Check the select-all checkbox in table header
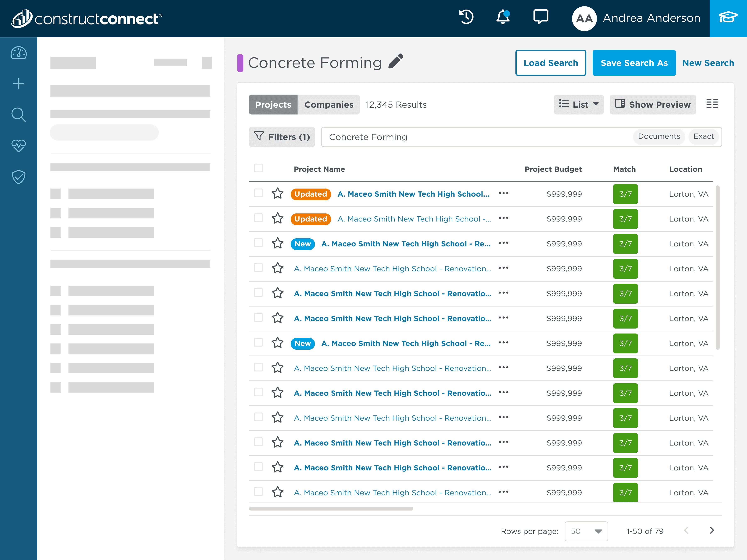Viewport: 747px width, 560px height. click(258, 168)
